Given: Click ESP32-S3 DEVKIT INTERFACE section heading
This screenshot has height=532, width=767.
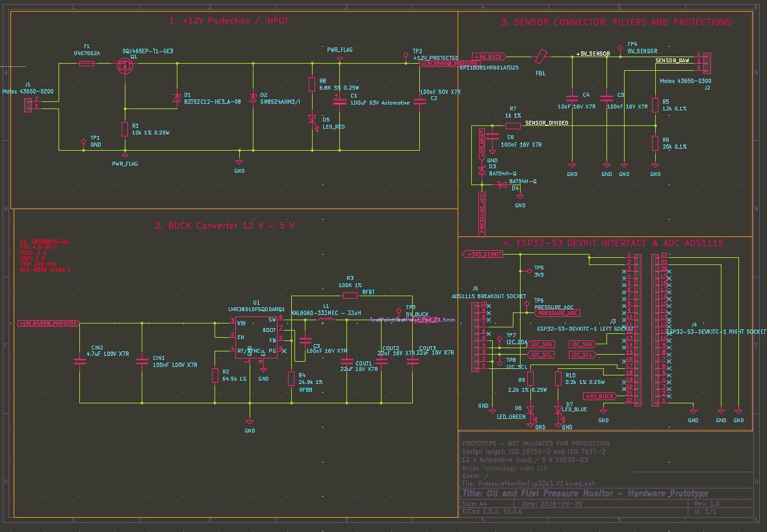Looking at the screenshot, I should 614,243.
